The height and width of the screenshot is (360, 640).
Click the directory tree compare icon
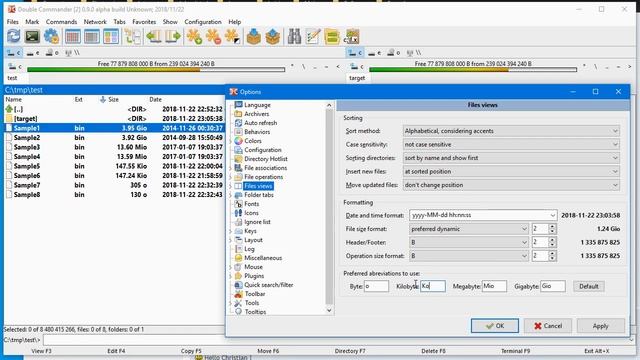tap(133, 37)
